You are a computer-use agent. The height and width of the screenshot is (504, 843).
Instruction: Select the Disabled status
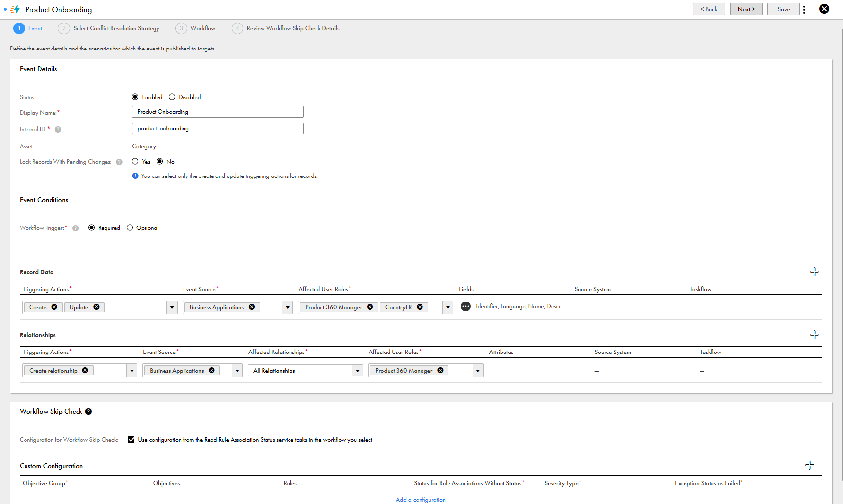(172, 97)
